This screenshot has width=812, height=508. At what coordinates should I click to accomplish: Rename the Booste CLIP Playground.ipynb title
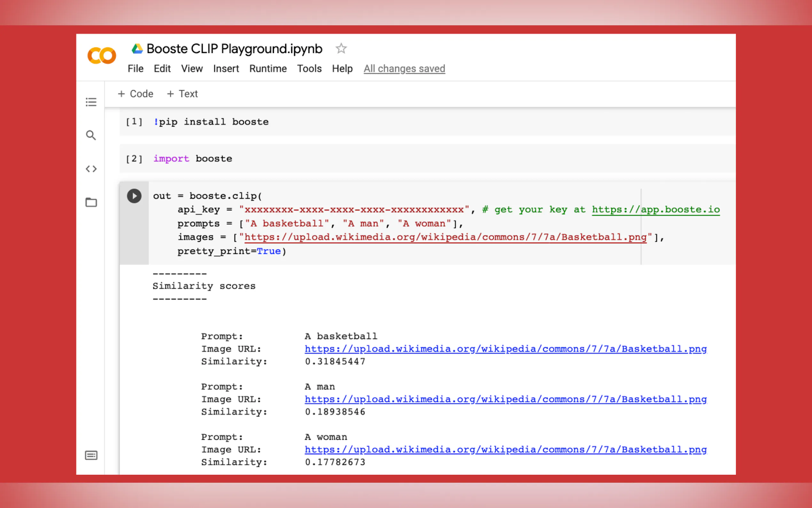tap(234, 49)
